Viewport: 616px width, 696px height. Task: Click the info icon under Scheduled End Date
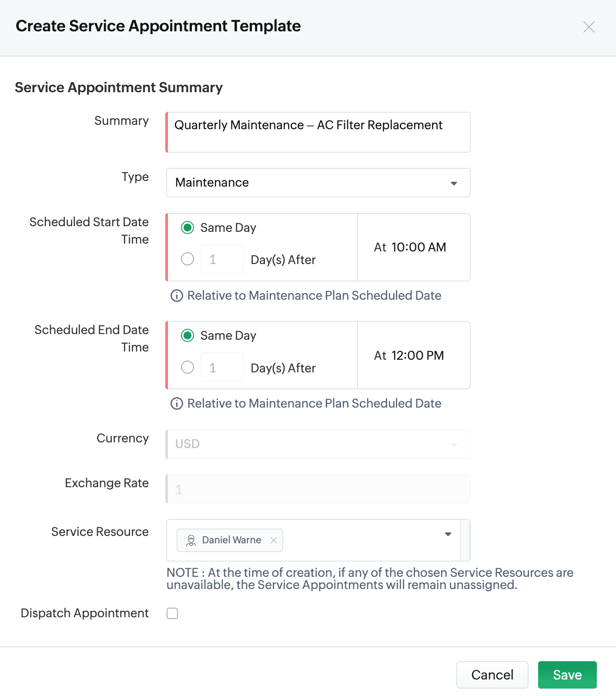[x=177, y=404]
